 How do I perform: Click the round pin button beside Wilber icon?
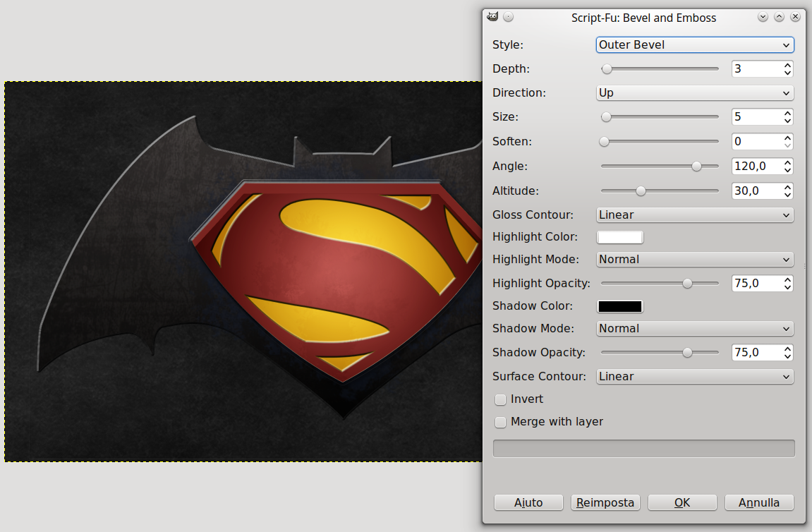tap(509, 17)
